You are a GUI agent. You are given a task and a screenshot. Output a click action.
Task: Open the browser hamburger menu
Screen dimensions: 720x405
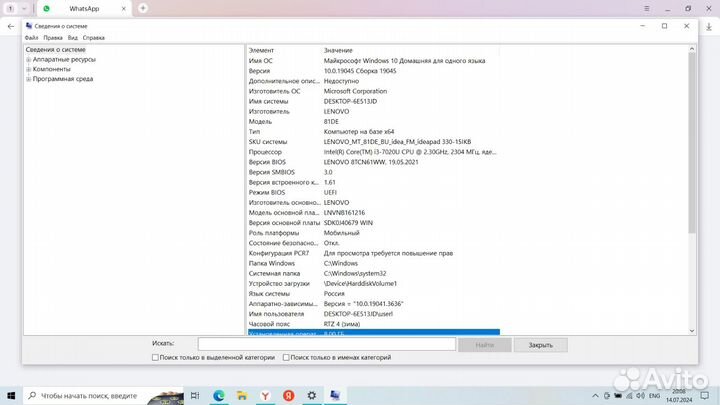(x=647, y=8)
